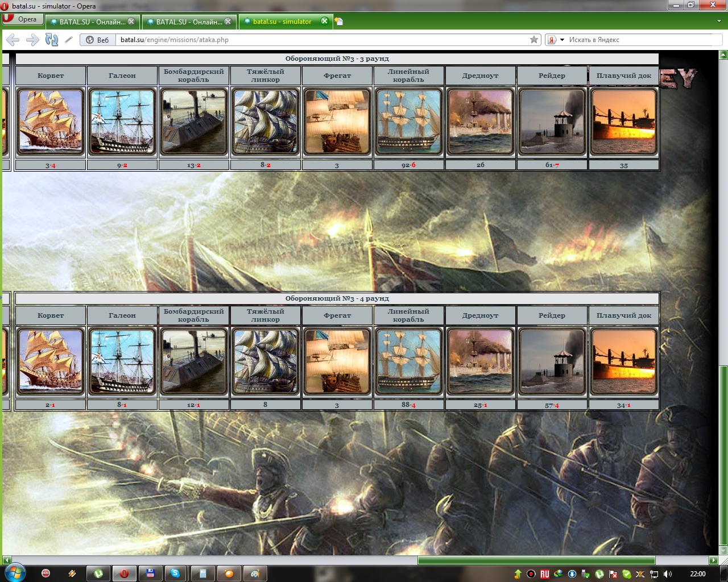Click the Рейдер ship image in round 3
728x582 pixels.
pos(552,122)
